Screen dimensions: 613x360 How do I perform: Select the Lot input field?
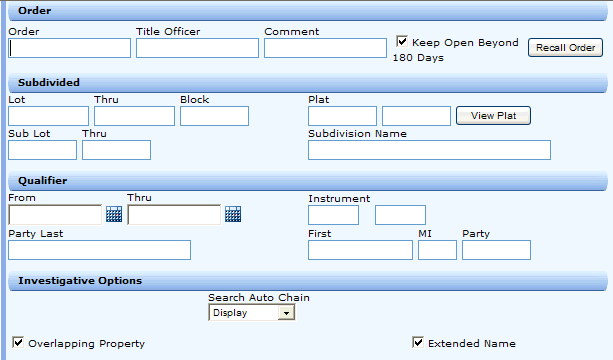pyautogui.click(x=48, y=116)
